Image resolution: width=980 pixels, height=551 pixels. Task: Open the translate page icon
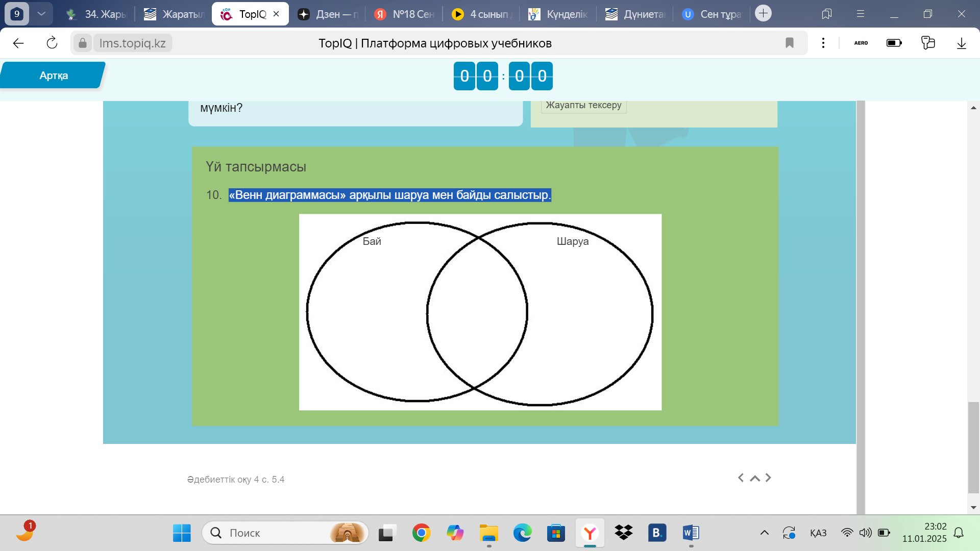pos(928,43)
